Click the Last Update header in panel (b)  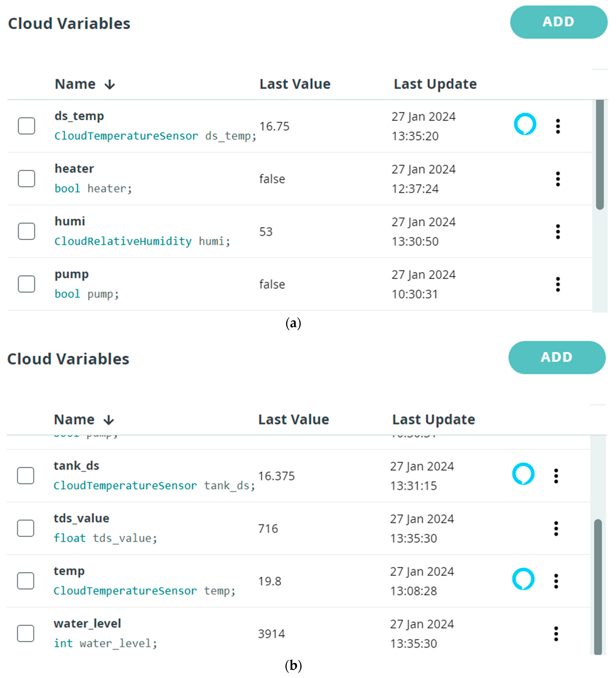[434, 420]
